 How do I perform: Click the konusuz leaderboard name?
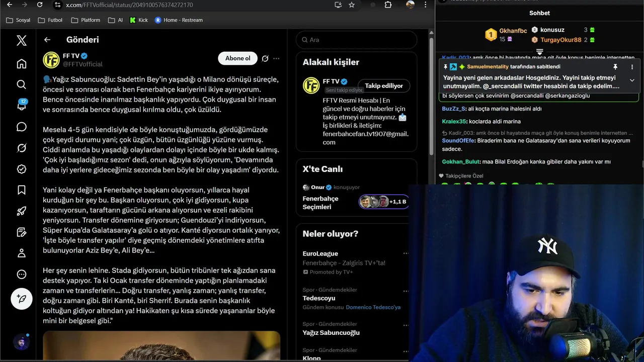pos(552,30)
